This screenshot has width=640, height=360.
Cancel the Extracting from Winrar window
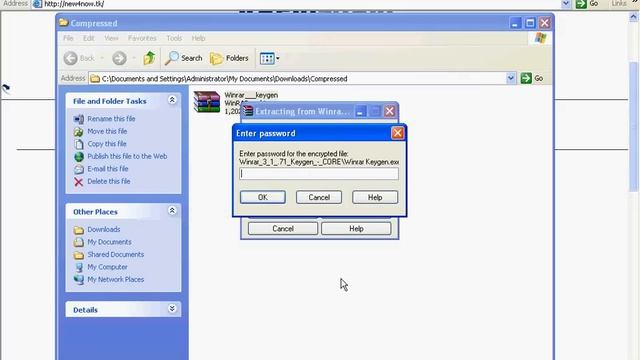coord(283,229)
